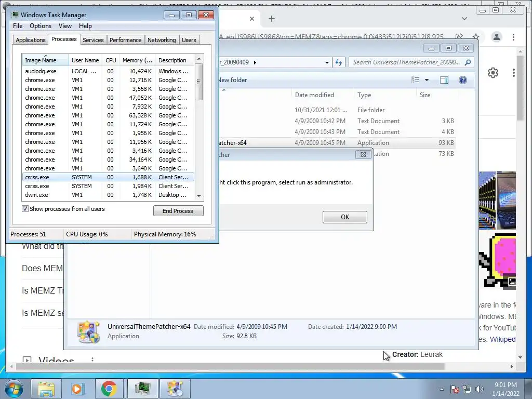
Task: Open Task Manager File menu
Action: point(18,26)
